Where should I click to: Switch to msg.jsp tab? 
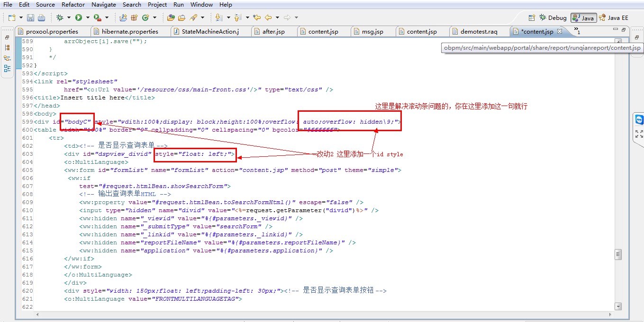(x=372, y=31)
